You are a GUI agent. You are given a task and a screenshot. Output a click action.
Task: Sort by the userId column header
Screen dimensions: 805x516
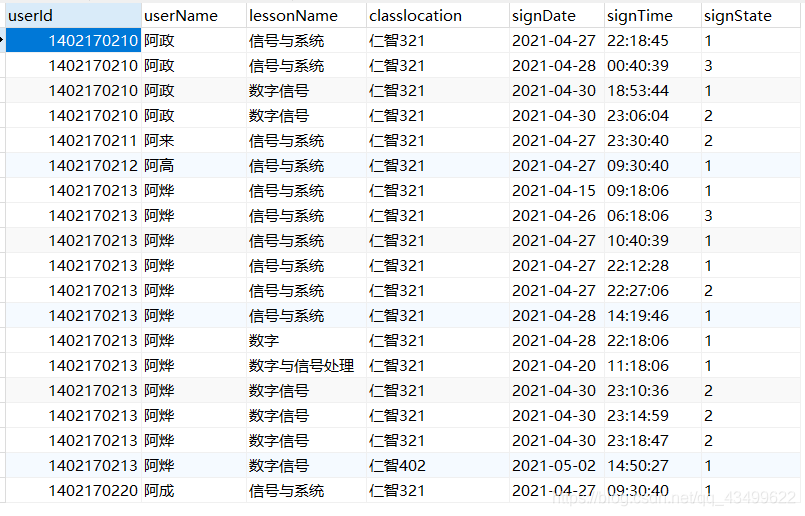tap(73, 15)
